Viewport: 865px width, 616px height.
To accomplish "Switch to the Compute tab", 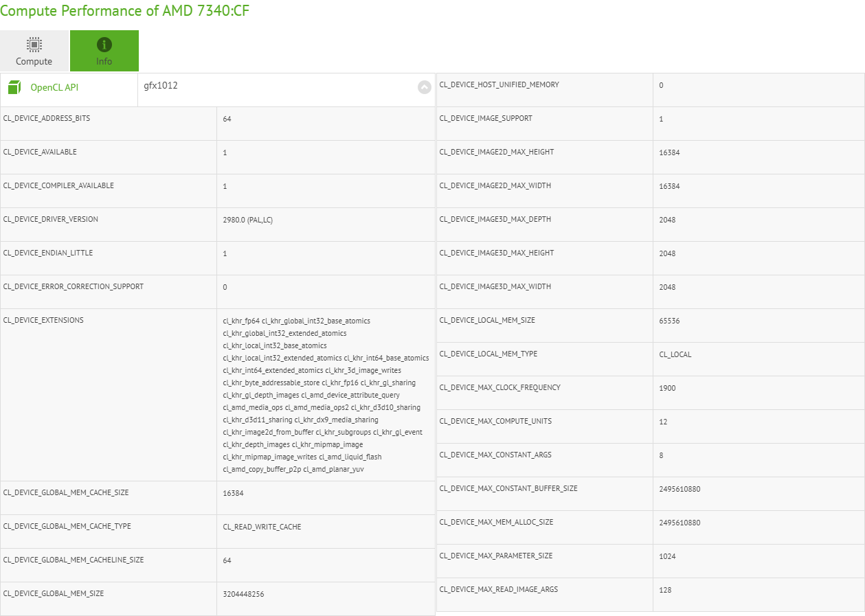I will pyautogui.click(x=34, y=51).
